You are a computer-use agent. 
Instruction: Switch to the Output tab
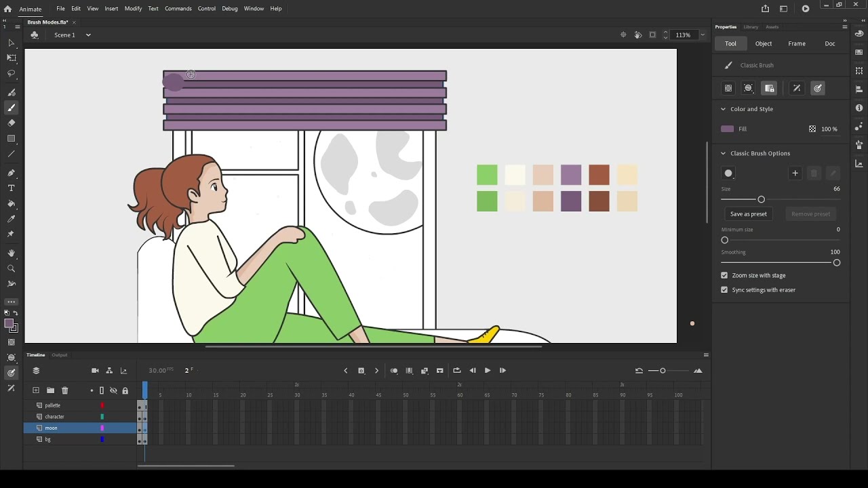tap(60, 355)
